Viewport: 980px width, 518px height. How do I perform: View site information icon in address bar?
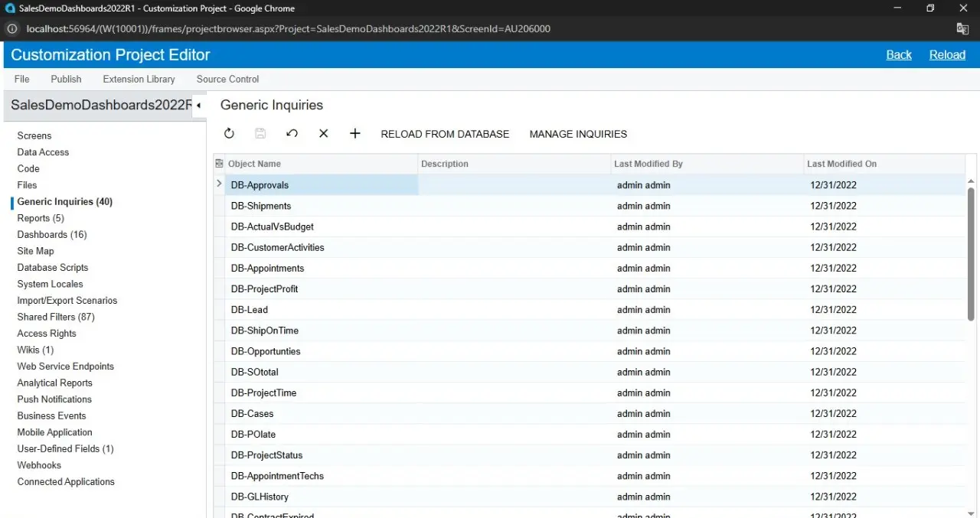12,29
